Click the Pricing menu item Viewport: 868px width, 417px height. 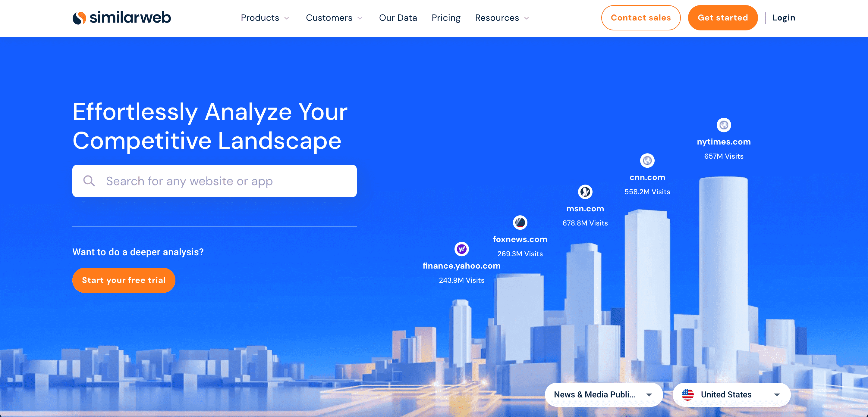(x=446, y=18)
